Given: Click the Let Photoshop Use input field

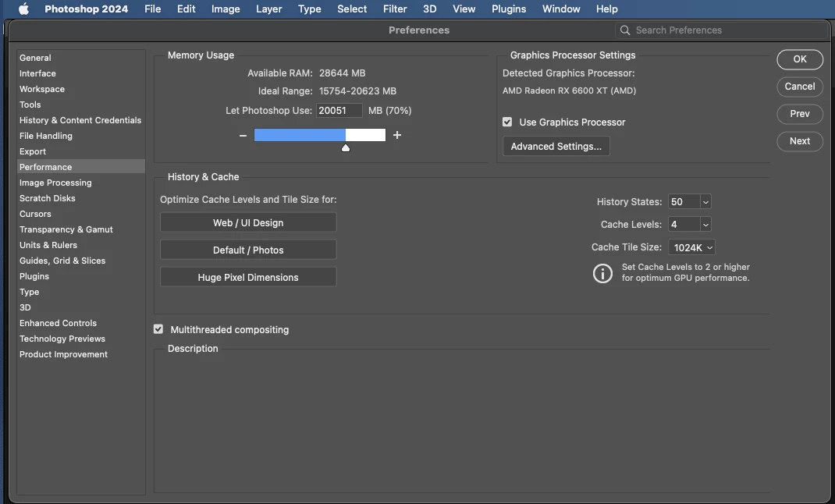Looking at the screenshot, I should pos(339,110).
